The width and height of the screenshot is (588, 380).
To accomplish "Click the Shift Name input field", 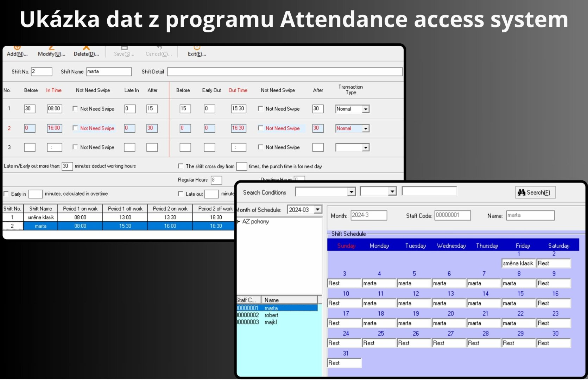I will pyautogui.click(x=109, y=72).
